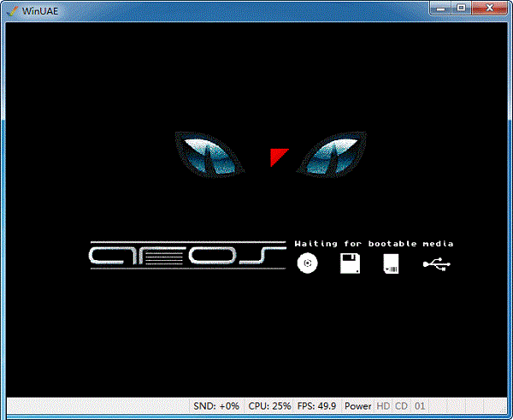This screenshot has width=513, height=420.
Task: Click the HD activity indicator
Action: pyautogui.click(x=383, y=406)
